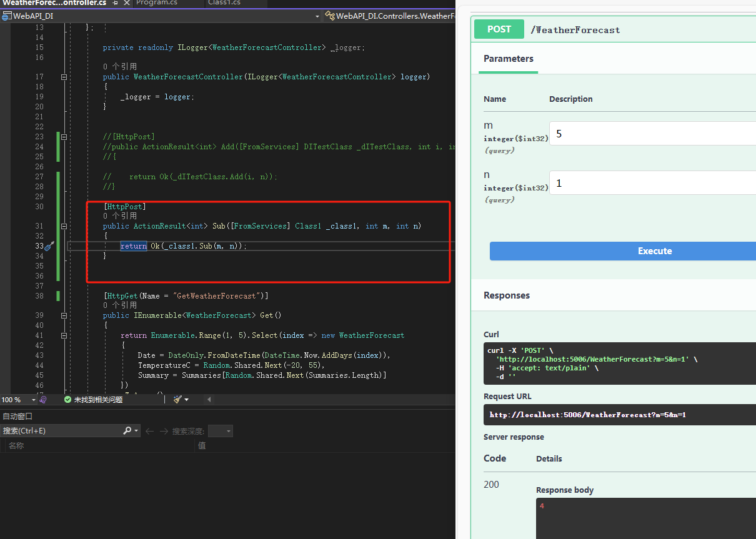Viewport: 756px width, 539px height.
Task: Click the screwdriver quick actions icon on line 33
Action: click(x=49, y=246)
